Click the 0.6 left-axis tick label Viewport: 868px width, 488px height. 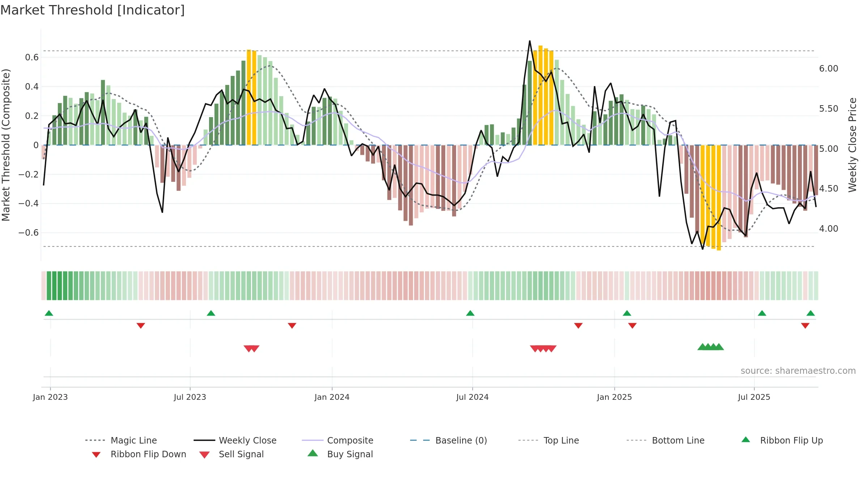click(32, 57)
